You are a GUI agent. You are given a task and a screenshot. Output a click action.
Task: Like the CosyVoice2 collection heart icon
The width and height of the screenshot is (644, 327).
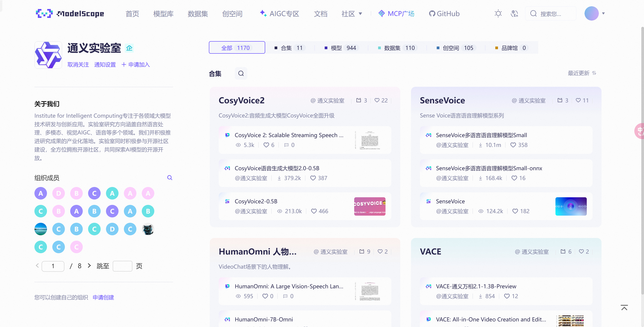[x=377, y=100]
